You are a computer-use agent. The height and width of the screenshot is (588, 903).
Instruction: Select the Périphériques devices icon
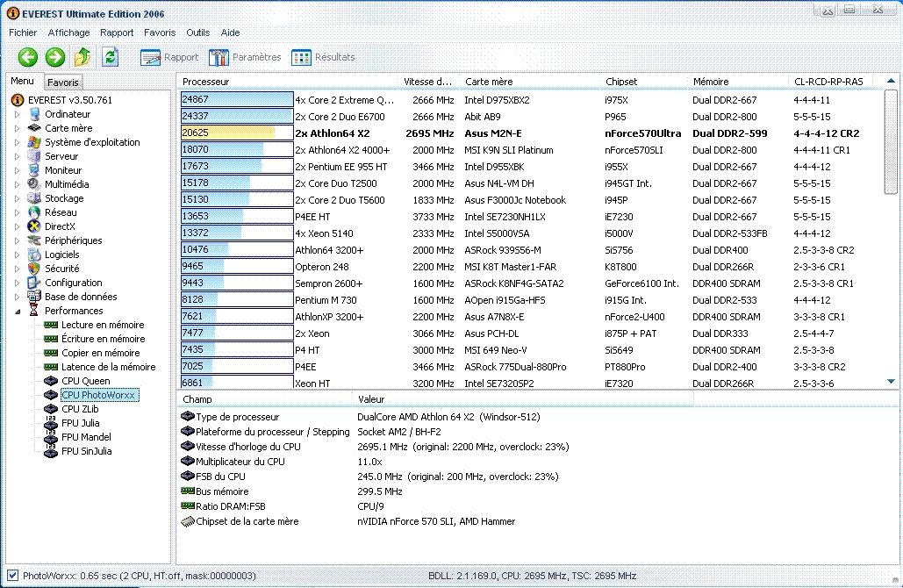34,240
